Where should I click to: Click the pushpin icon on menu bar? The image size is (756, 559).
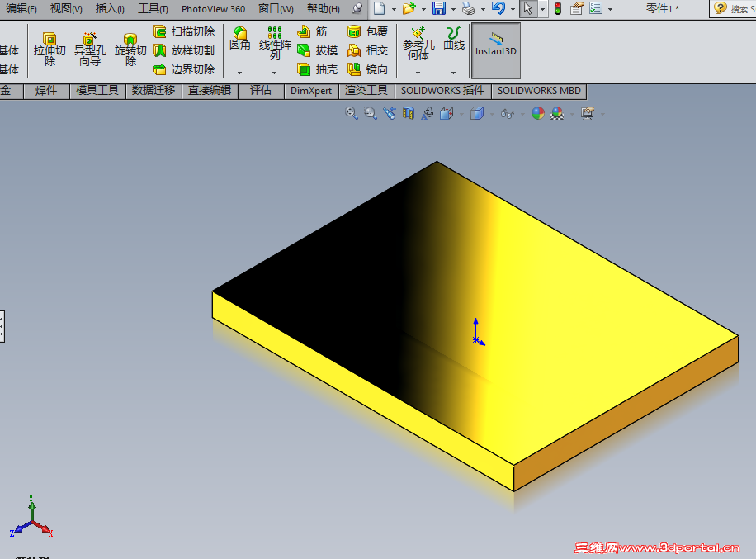coord(357,8)
